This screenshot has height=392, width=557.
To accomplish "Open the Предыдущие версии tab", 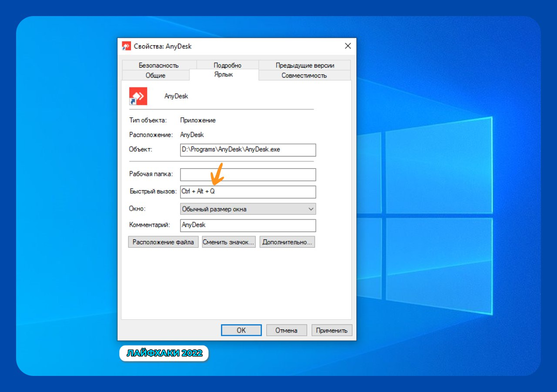I will [x=305, y=65].
